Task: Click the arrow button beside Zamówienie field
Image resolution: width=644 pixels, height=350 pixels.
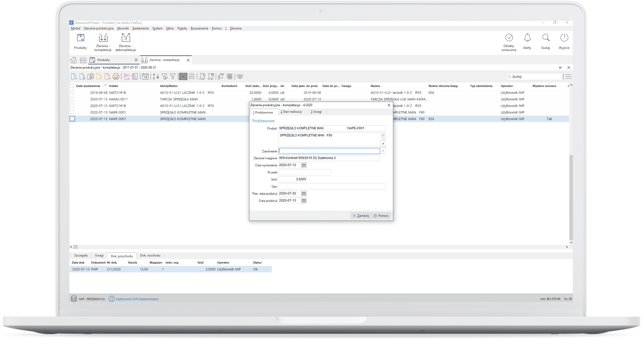Action: tap(383, 151)
